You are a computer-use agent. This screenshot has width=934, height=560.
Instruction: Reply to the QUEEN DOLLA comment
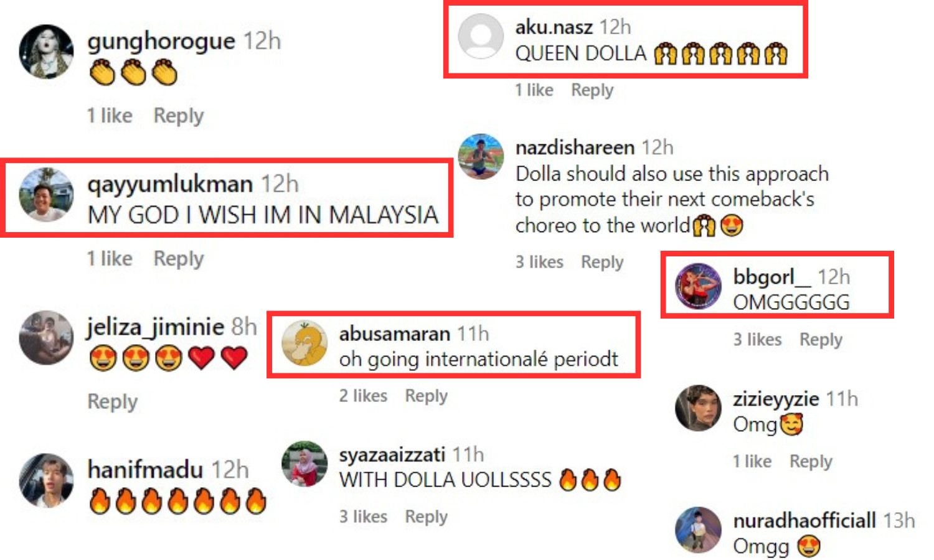pos(592,90)
